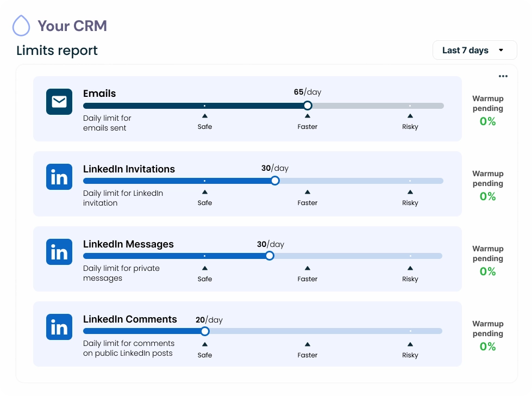Click the Emails envelope icon
Screen dimensions: 532x396
click(x=59, y=102)
